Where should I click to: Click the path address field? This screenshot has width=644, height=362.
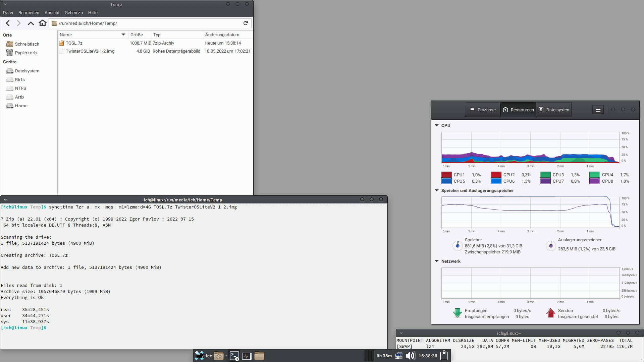(x=148, y=23)
